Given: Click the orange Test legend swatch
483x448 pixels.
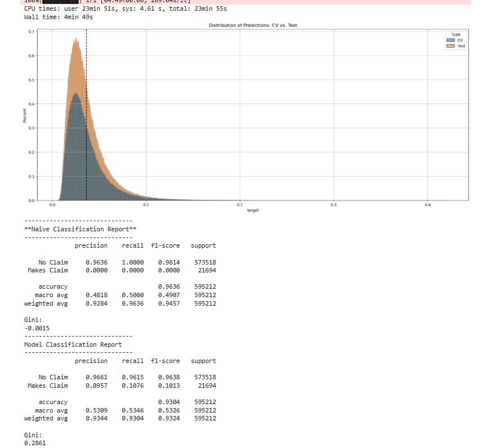Looking at the screenshot, I should 450,46.
